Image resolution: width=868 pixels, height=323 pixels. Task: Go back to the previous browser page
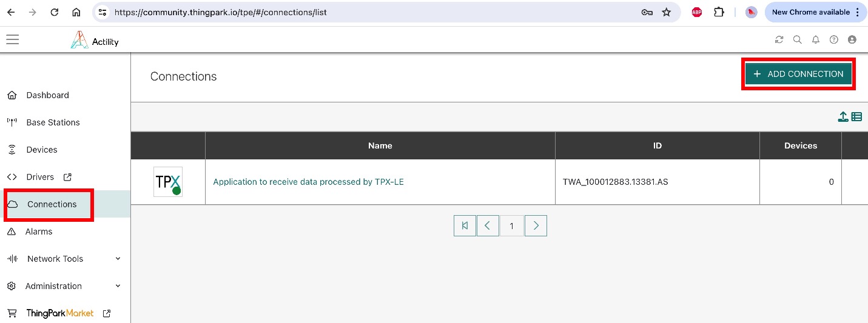pyautogui.click(x=12, y=12)
